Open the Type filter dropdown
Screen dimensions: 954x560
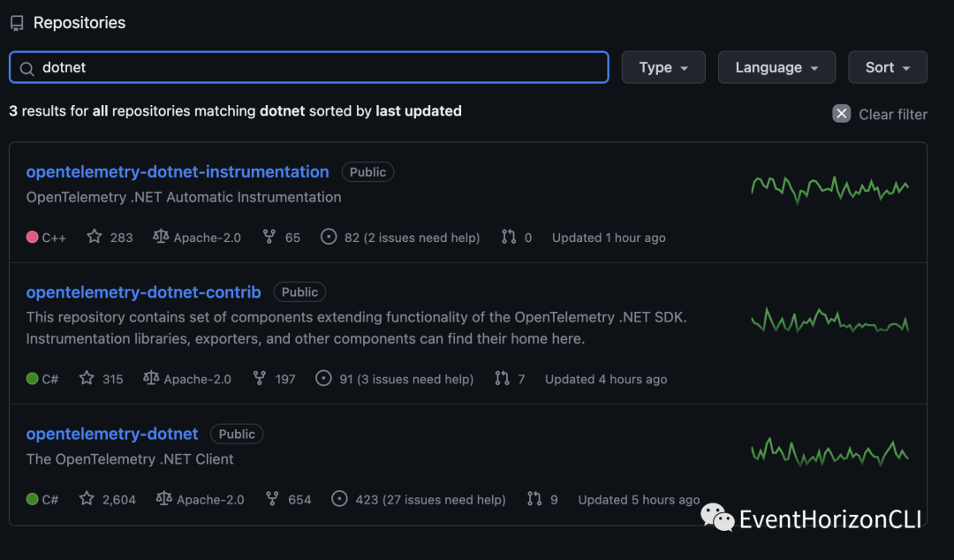[663, 67]
